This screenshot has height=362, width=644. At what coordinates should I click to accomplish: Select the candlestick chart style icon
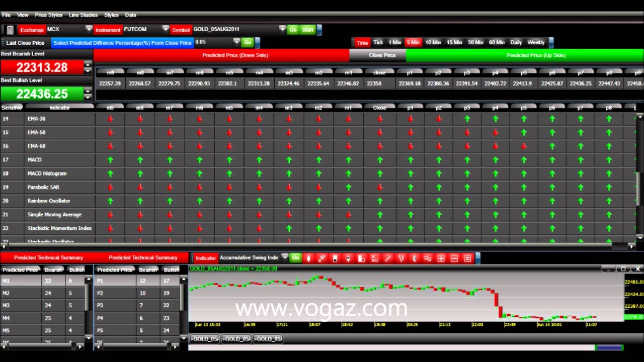tap(308, 258)
